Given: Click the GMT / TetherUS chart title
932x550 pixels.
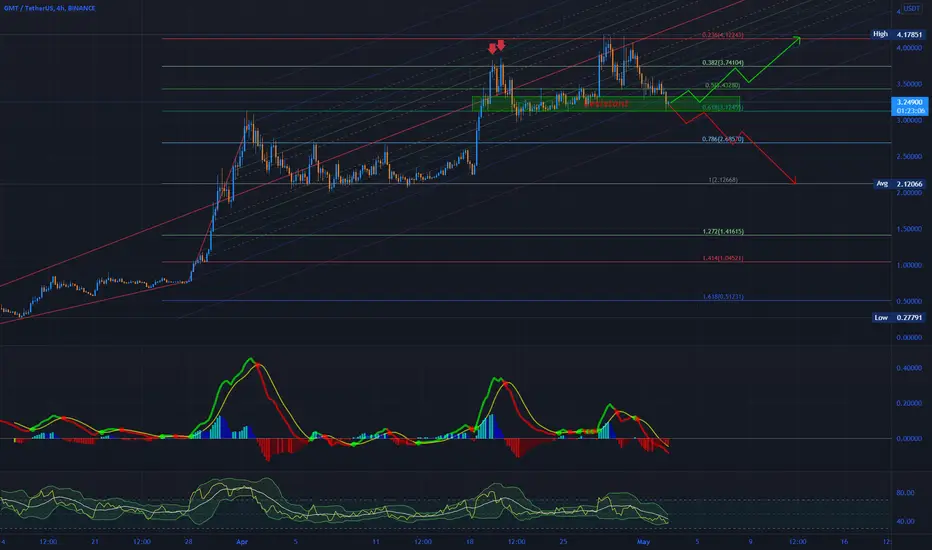Looking at the screenshot, I should pyautogui.click(x=49, y=8).
